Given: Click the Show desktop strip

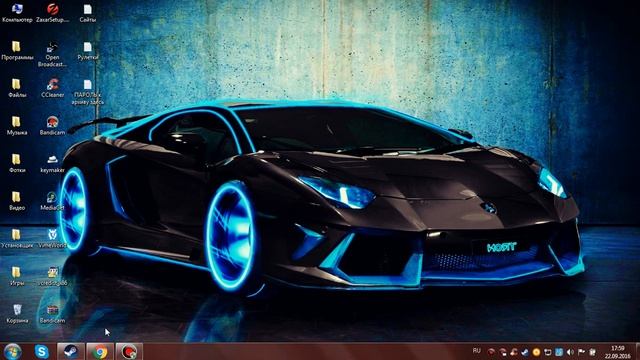Looking at the screenshot, I should (637, 351).
